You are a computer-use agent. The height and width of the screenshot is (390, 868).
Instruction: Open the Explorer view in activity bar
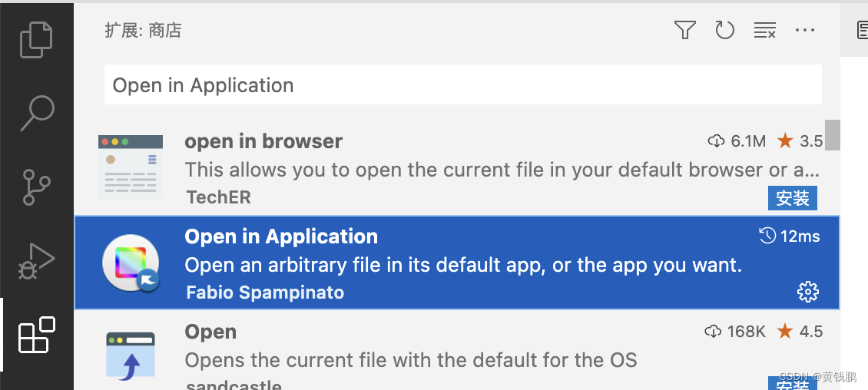37,39
